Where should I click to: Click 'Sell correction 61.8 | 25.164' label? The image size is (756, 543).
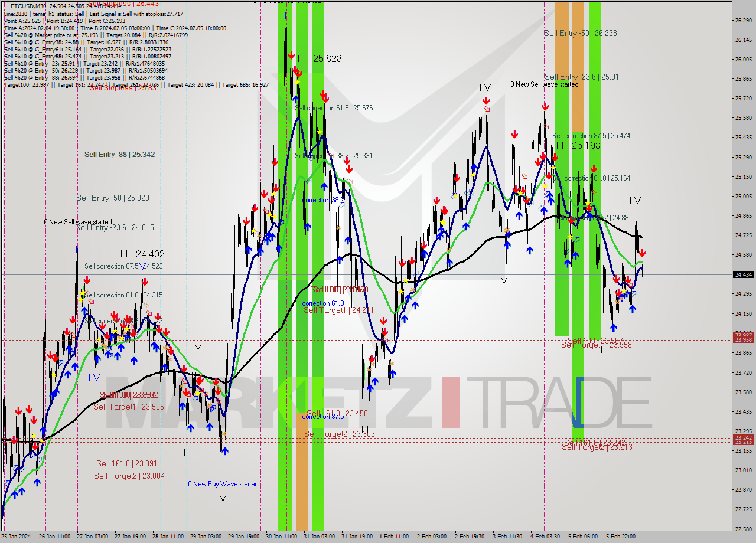coord(591,178)
